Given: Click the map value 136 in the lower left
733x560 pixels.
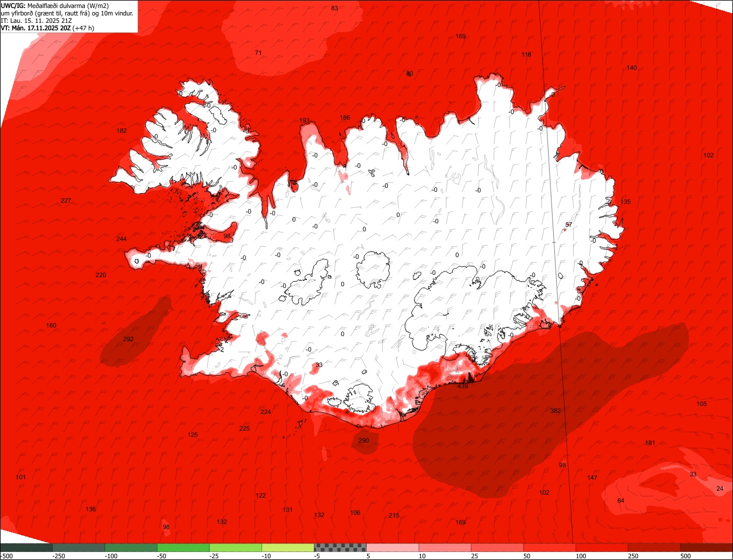Looking at the screenshot, I should tap(90, 510).
